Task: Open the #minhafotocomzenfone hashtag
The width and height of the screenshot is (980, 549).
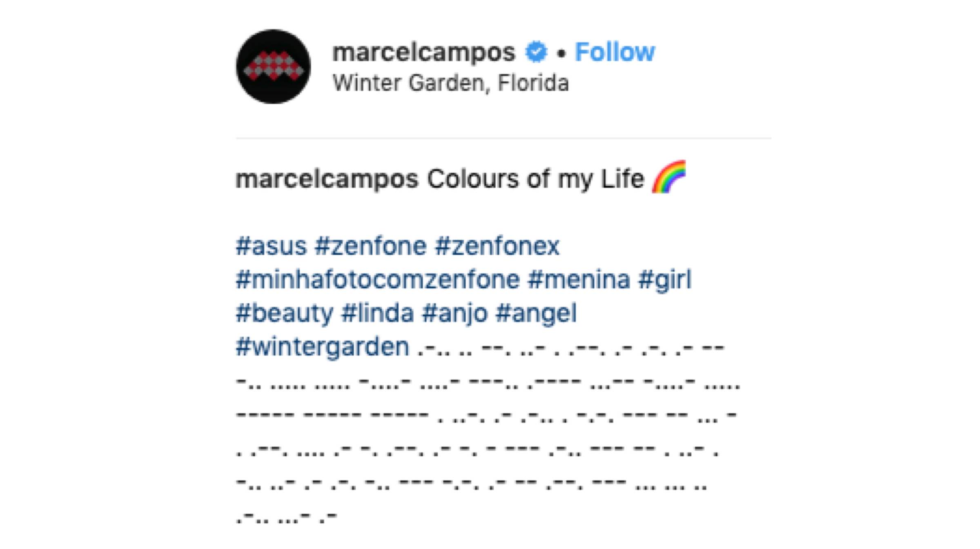Action: click(378, 280)
